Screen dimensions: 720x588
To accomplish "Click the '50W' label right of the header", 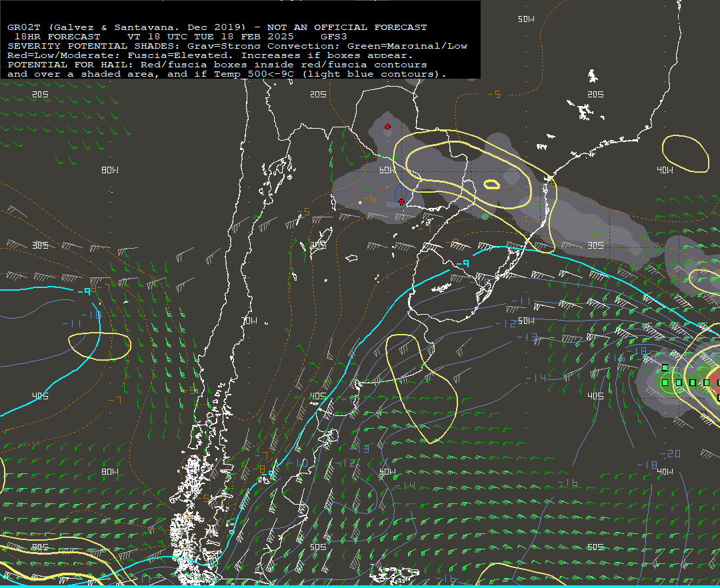I will click(526, 19).
